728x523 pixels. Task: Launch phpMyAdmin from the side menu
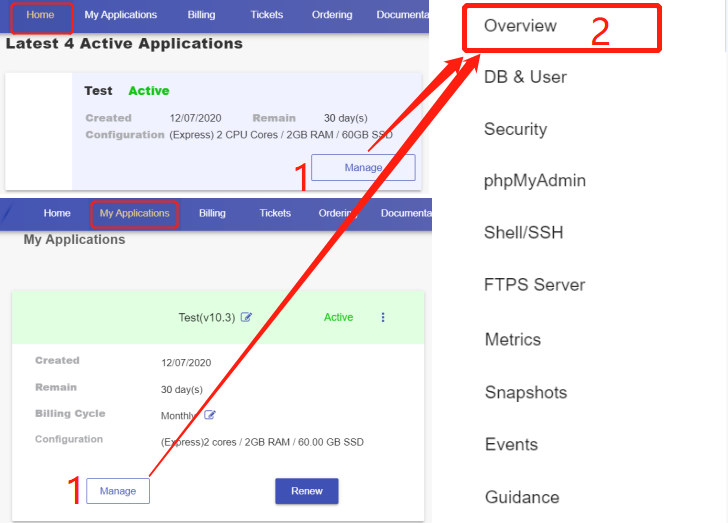coord(534,181)
